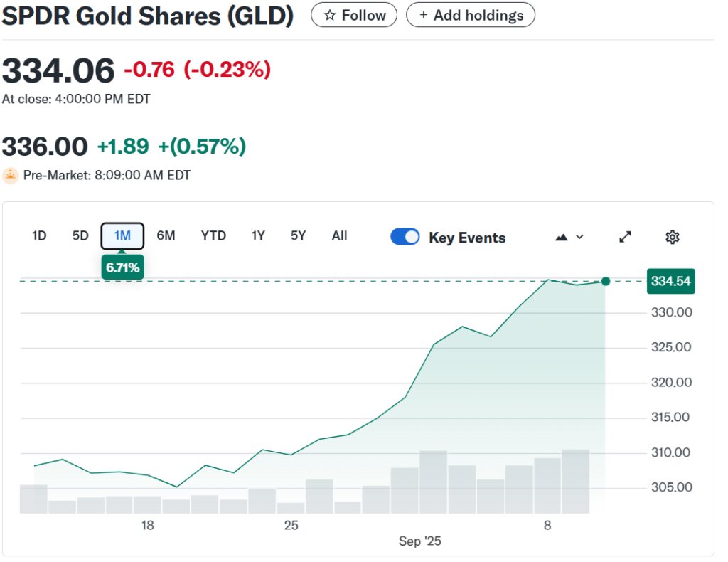Viewport: 728px width, 562px height.
Task: Click the Pre-Market 8:09:00 AM EDT text
Action: click(107, 175)
